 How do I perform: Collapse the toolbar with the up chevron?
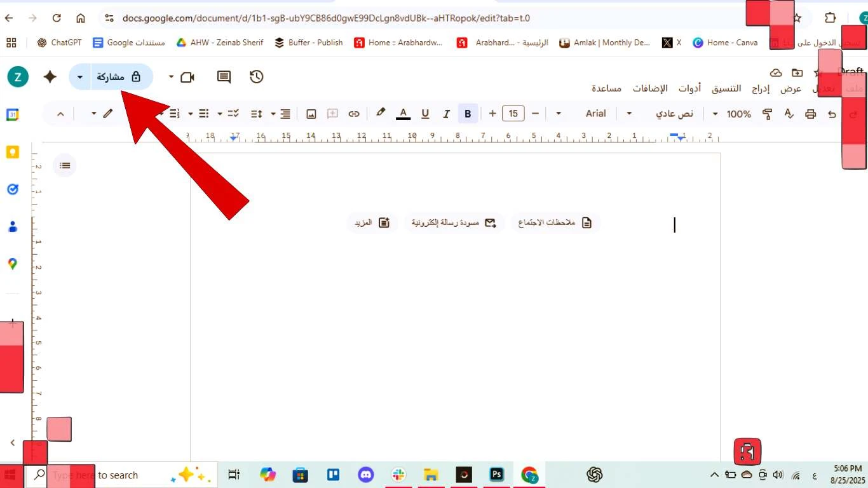[60, 114]
